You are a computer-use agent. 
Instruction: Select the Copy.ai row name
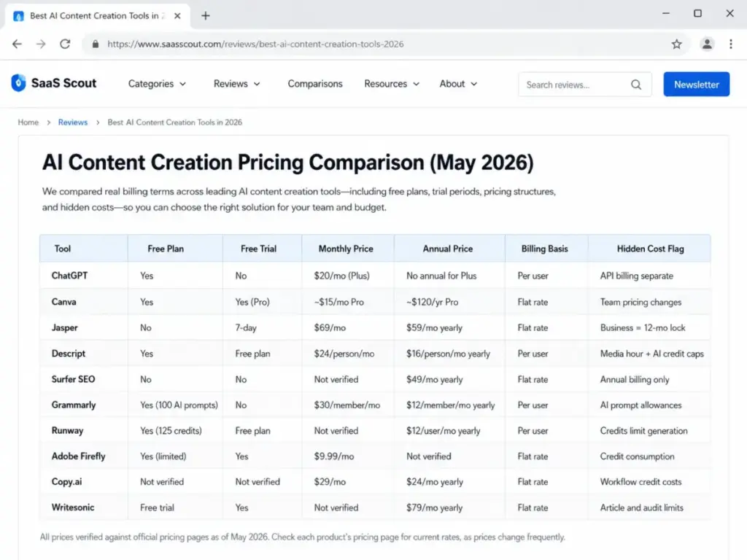(x=66, y=482)
